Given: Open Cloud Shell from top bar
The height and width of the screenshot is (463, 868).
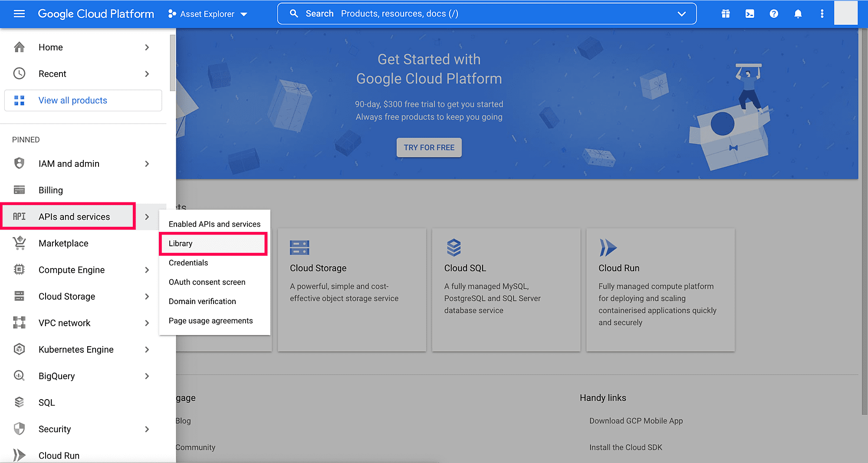Looking at the screenshot, I should click(750, 14).
